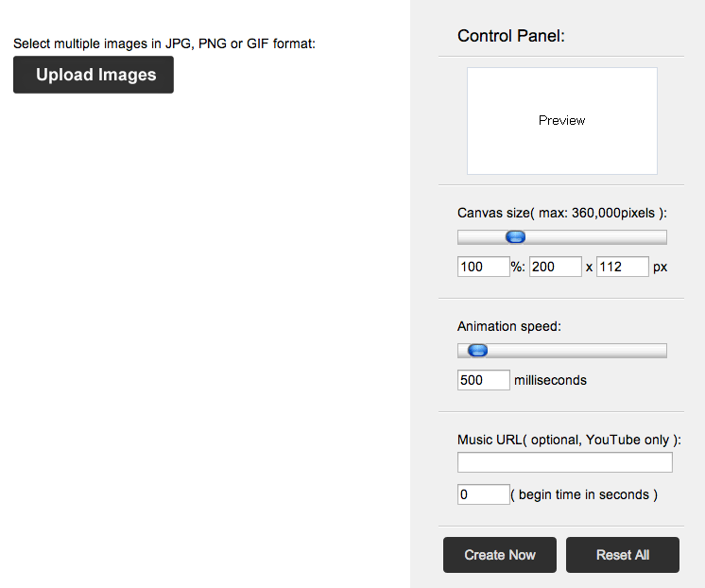This screenshot has height=588, width=705.
Task: Focus the canvas width field showing 200
Action: point(556,267)
